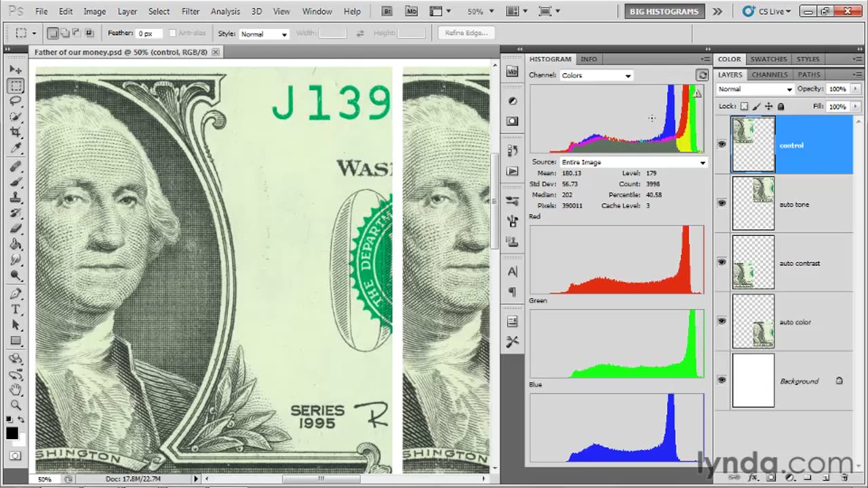
Task: Toggle lock transparent pixels
Action: pyautogui.click(x=744, y=106)
